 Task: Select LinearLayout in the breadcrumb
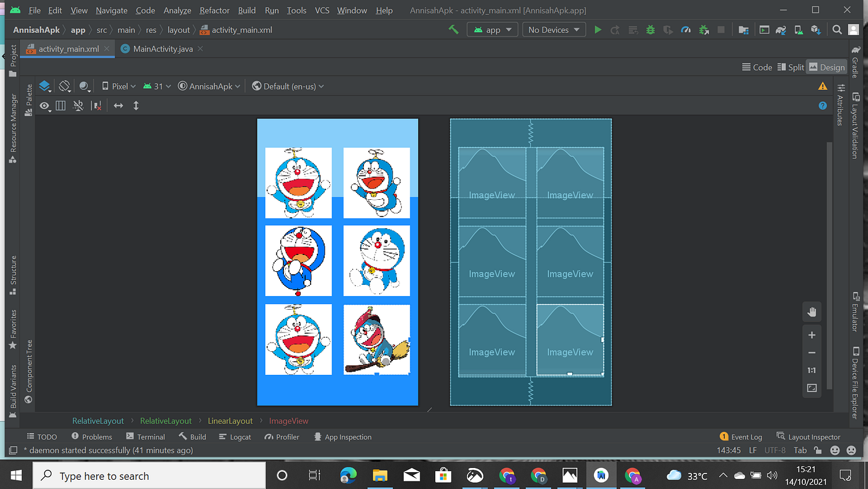click(x=230, y=421)
